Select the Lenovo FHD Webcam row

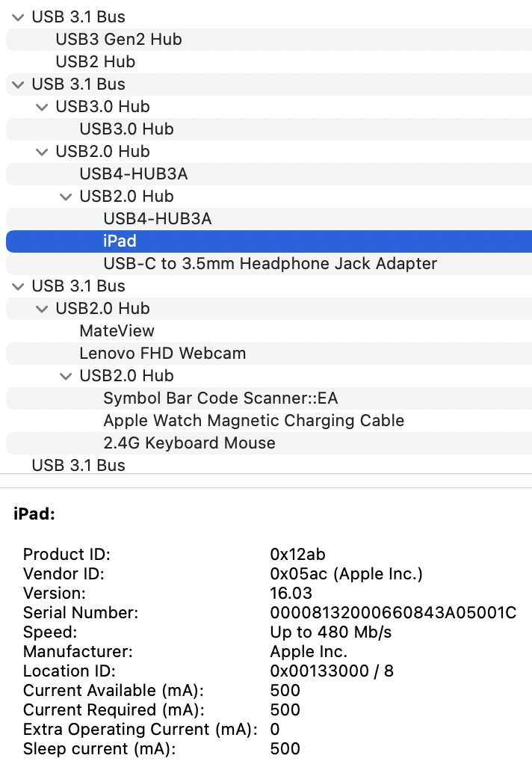click(x=162, y=354)
